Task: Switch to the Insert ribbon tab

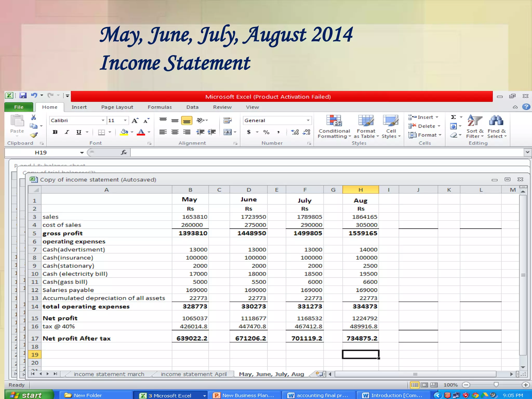Action: (79, 107)
